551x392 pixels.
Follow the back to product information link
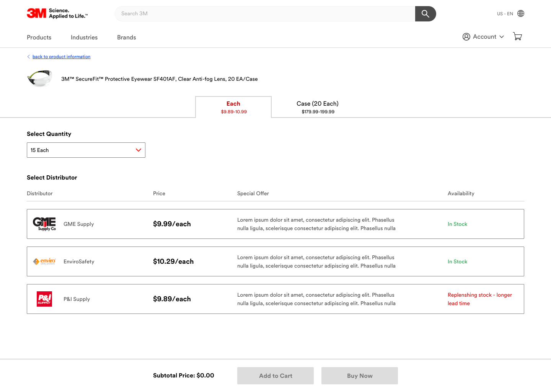click(x=62, y=57)
